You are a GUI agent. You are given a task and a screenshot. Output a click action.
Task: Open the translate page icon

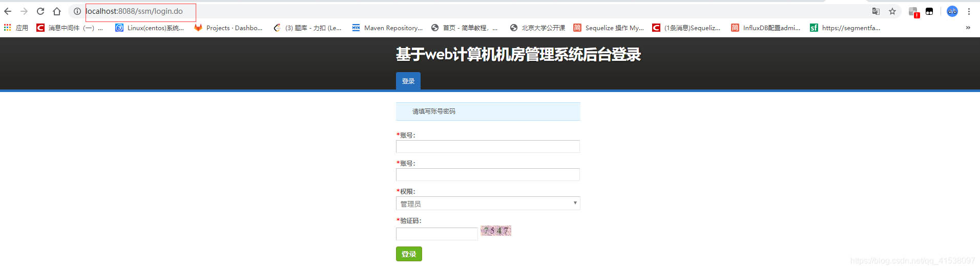(x=876, y=11)
